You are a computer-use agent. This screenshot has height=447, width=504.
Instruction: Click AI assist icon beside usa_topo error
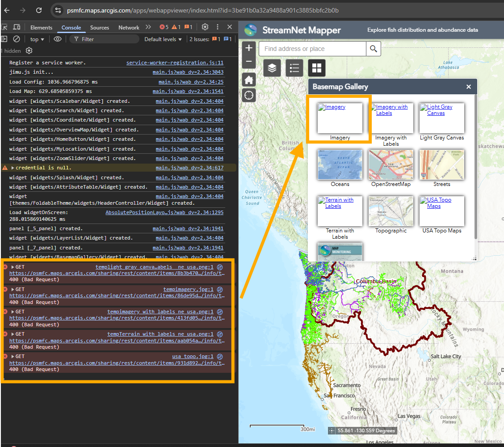[x=220, y=356]
